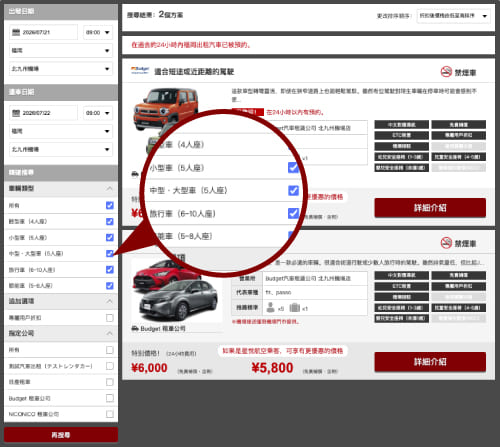This screenshot has width=500, height=447.
Task: Click luggage icon in second card's capacity row
Action: (295, 307)
